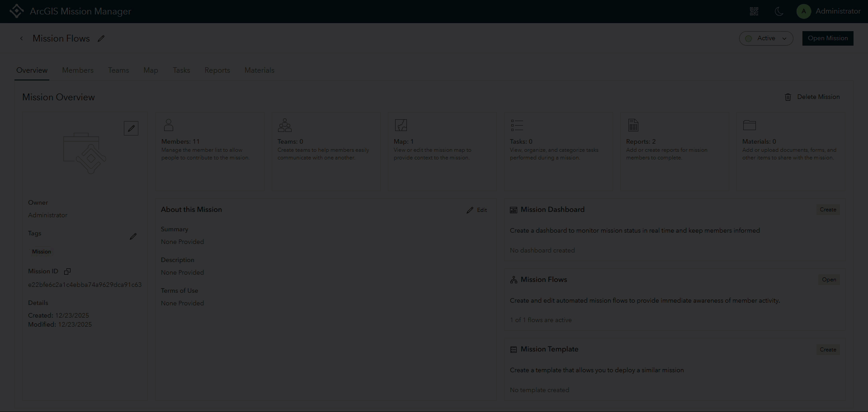Switch to the Map tab
The height and width of the screenshot is (412, 868).
pyautogui.click(x=151, y=70)
